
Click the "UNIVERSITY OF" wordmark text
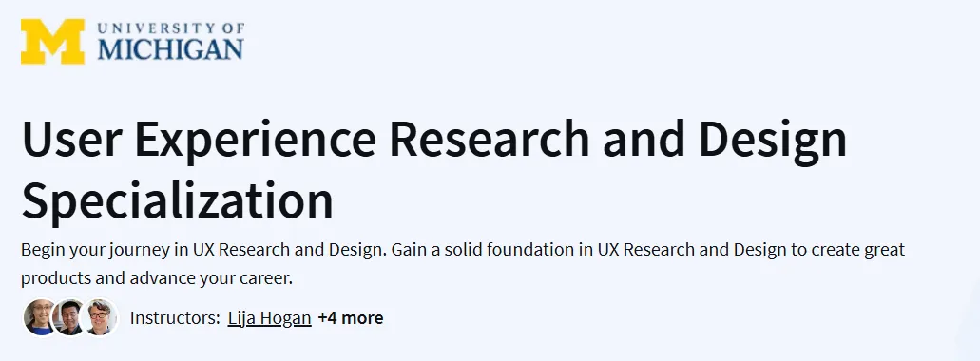point(171,28)
